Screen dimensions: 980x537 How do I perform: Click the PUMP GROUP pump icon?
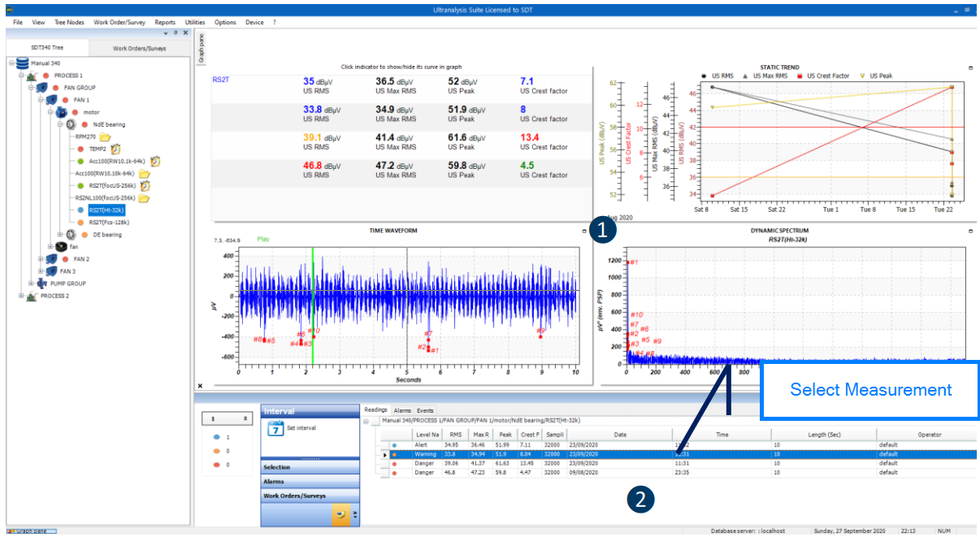click(41, 284)
